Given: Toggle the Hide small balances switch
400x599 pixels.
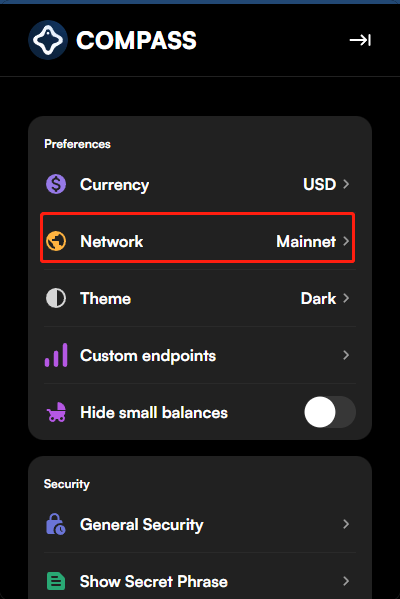Looking at the screenshot, I should (x=330, y=412).
